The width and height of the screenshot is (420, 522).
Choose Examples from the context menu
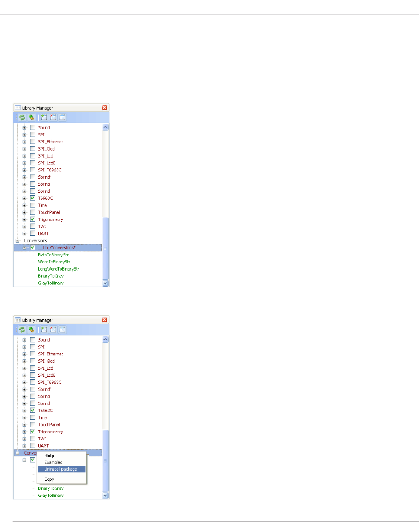click(x=61, y=462)
